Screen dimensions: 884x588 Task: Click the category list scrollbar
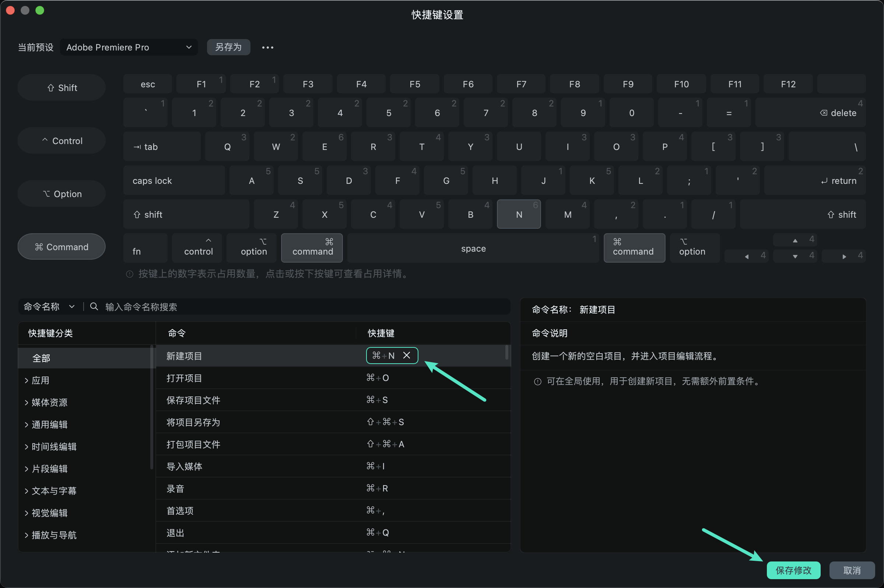(x=151, y=407)
